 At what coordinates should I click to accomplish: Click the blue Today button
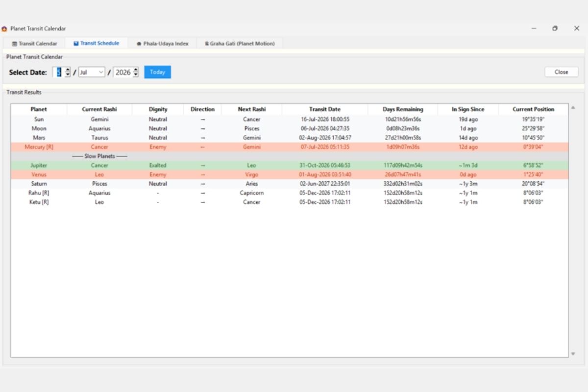[157, 72]
